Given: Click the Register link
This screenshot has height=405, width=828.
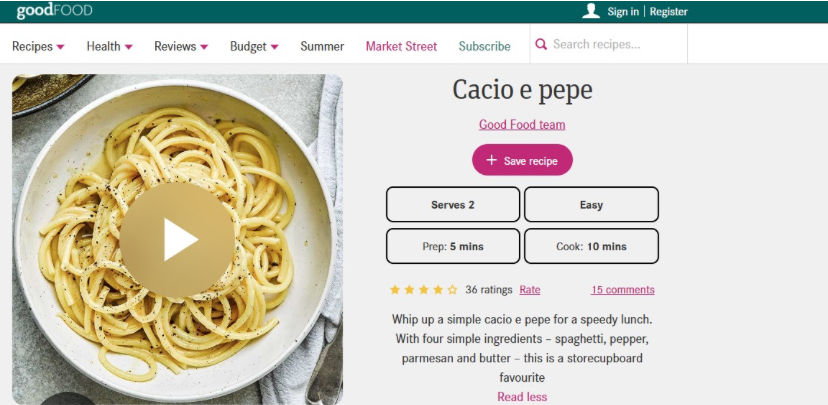Looking at the screenshot, I should 669,12.
